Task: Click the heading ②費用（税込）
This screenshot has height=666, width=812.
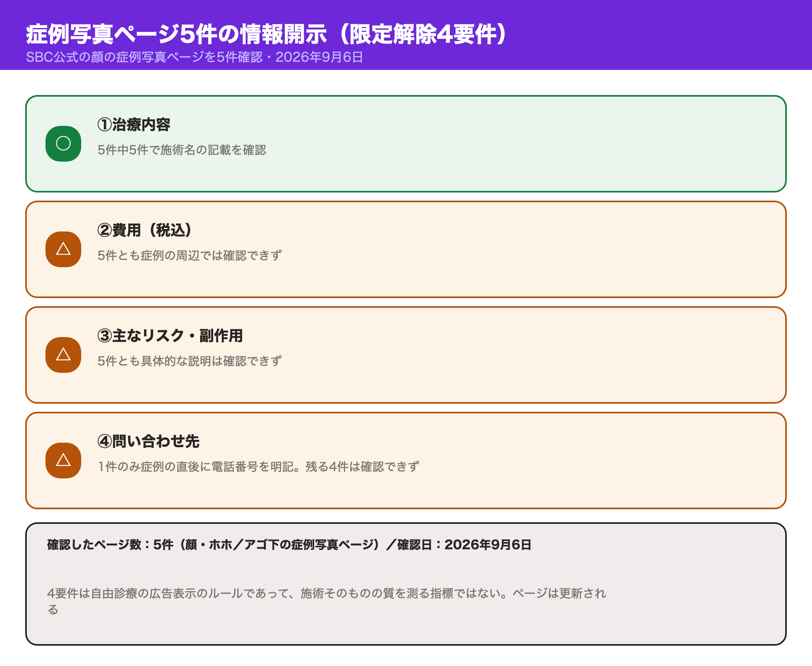Action: click(145, 230)
